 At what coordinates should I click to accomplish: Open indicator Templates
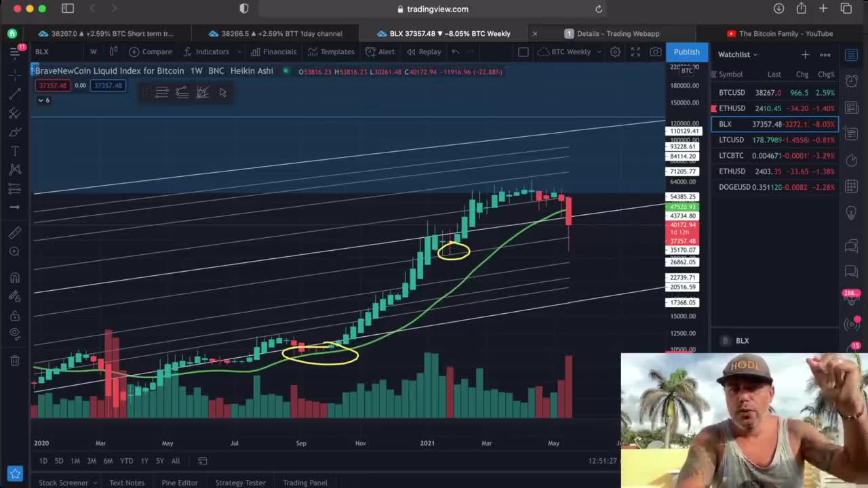click(331, 52)
